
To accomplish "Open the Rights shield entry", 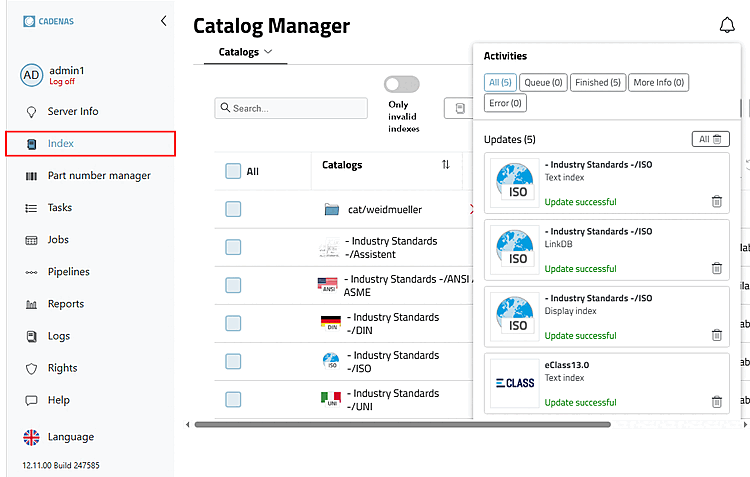I will (62, 368).
